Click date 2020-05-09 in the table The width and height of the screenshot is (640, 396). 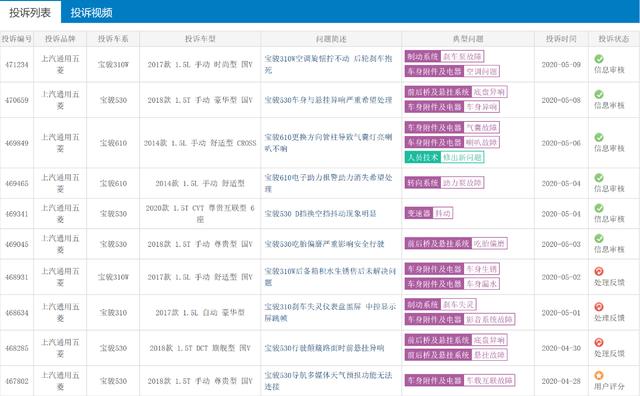tap(561, 65)
